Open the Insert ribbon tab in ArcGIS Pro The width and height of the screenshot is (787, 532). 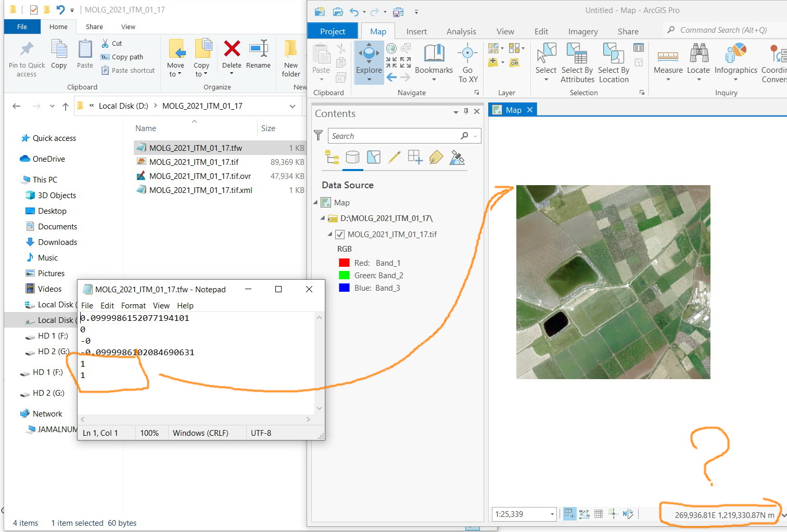pyautogui.click(x=416, y=32)
